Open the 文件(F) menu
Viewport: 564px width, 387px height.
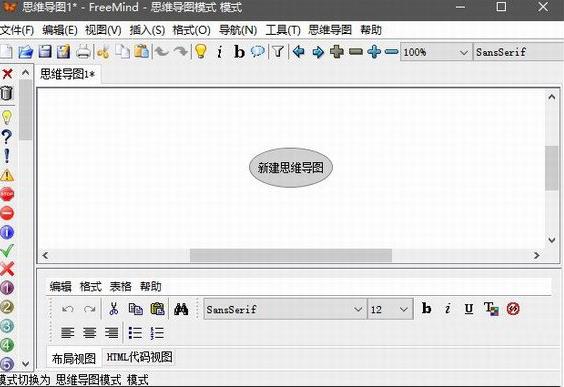[17, 30]
